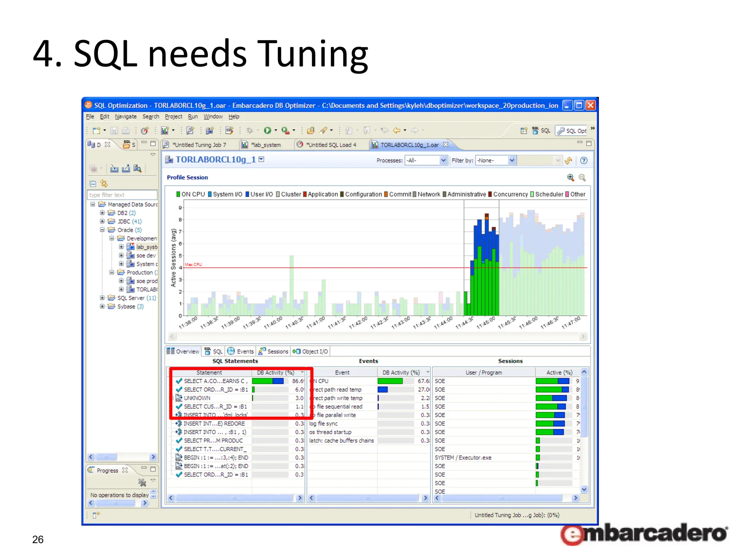Viewport: 747px width, 560px height.
Task: Click the new tuning job icon
Action: [190, 131]
